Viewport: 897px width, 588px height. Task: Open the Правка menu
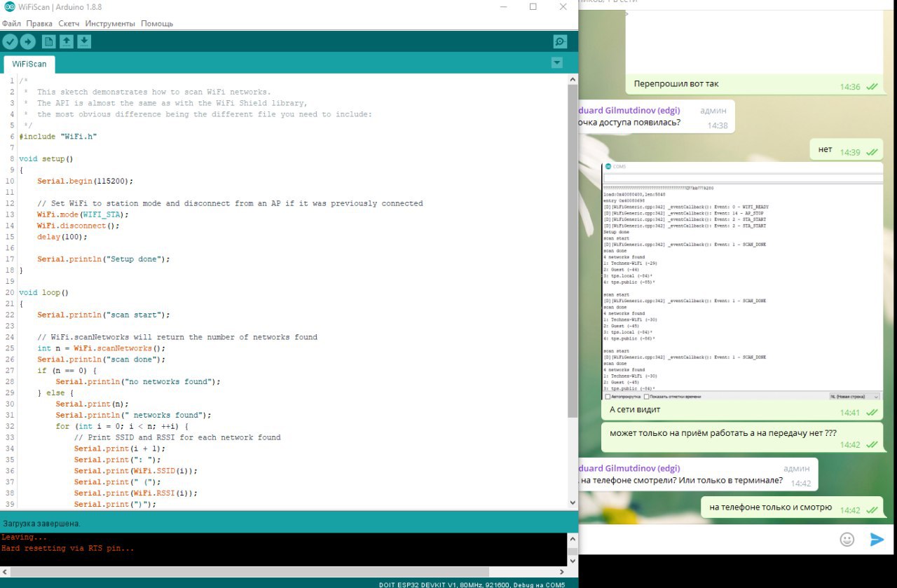point(40,23)
